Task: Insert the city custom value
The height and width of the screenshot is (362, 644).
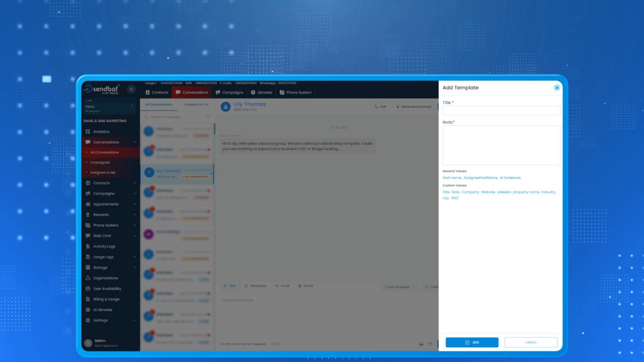Action: tap(446, 198)
